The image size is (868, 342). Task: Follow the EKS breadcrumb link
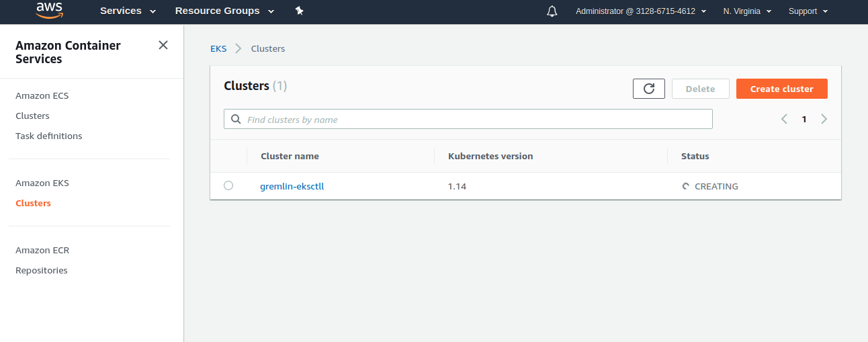(x=218, y=48)
